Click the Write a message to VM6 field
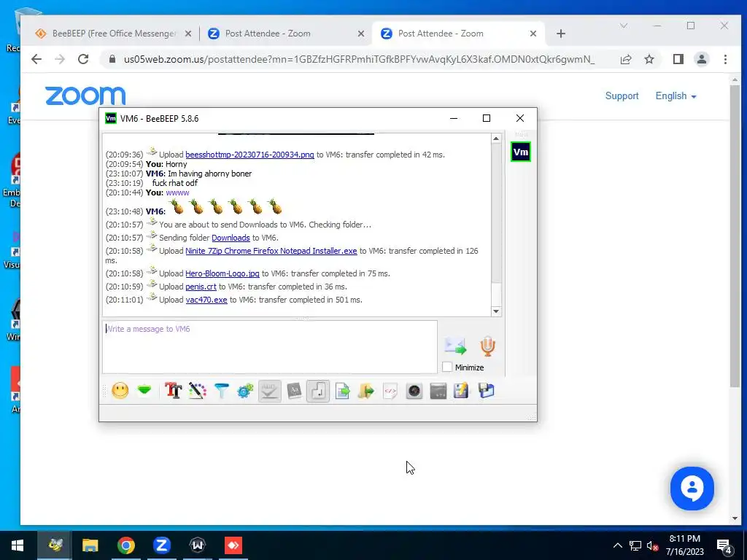The image size is (747, 560). [270, 346]
